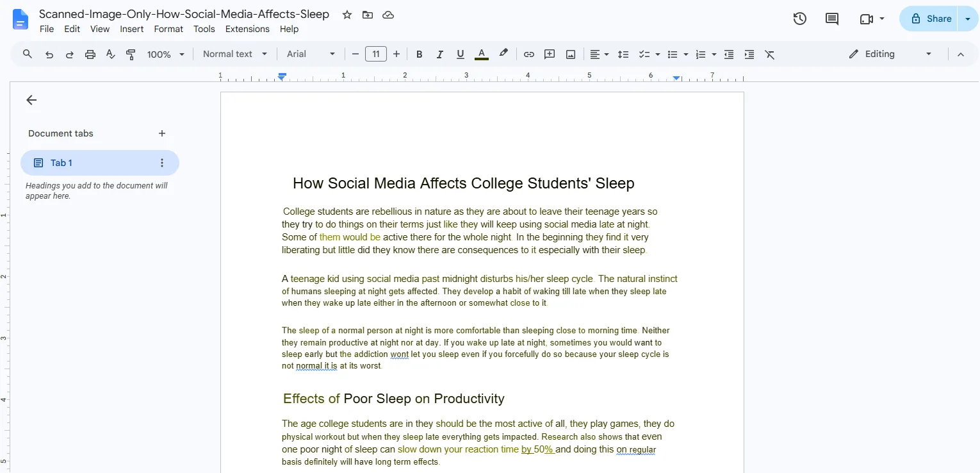The image size is (980, 473).
Task: Click the search menus magnifier icon
Action: coord(28,54)
